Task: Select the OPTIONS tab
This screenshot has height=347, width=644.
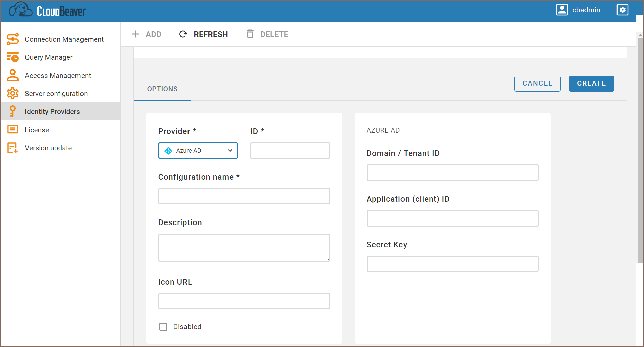Action: (162, 89)
